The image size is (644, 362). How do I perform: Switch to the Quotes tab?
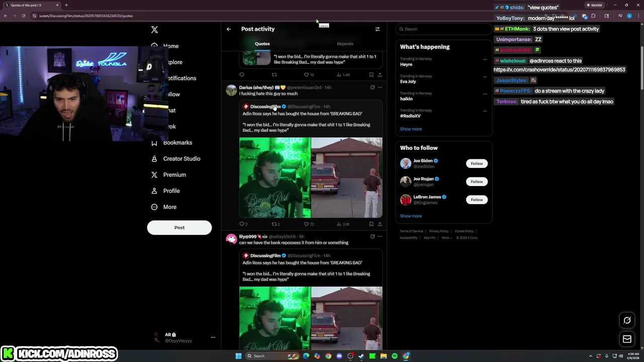coord(262,44)
